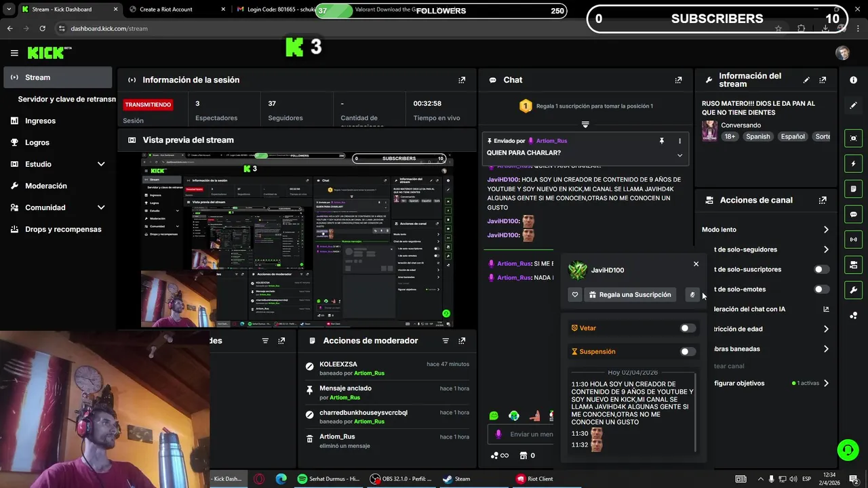This screenshot has height=488, width=868.
Task: Edit stream info with the pencil icon
Action: point(806,80)
